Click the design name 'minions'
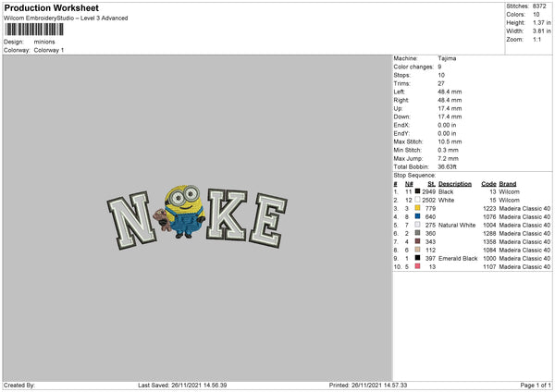The width and height of the screenshot is (555, 392). tap(44, 42)
